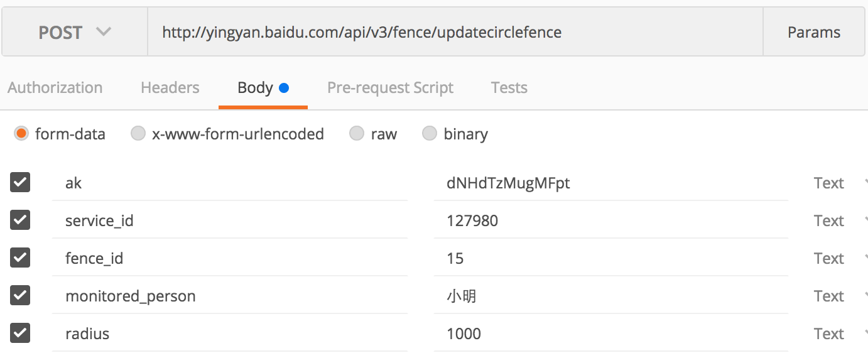
Task: Open the POST method dropdown
Action: tap(75, 33)
